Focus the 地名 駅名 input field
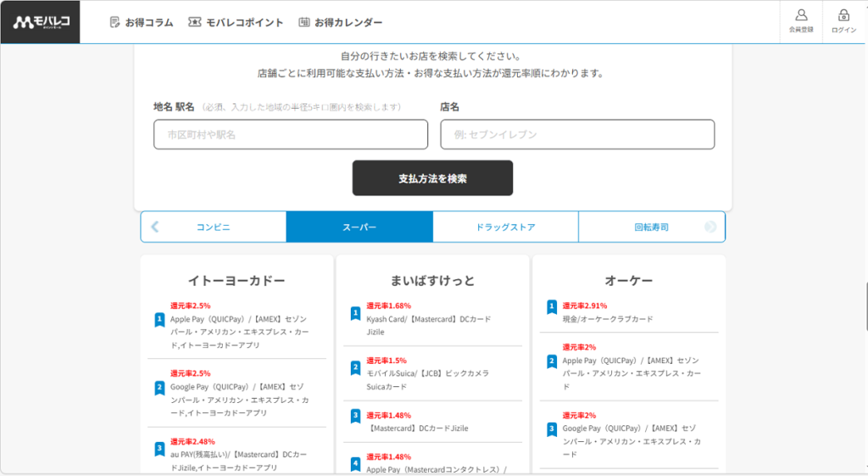This screenshot has height=476, width=868. point(291,134)
